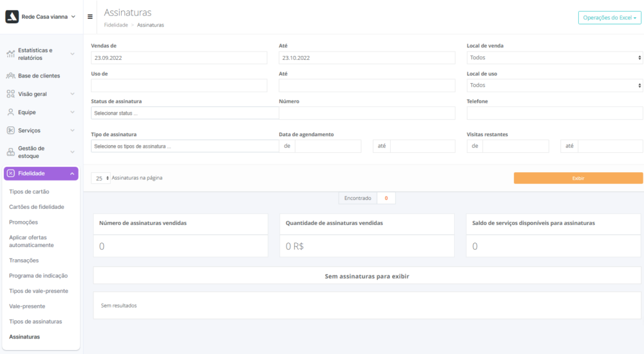This screenshot has height=354, width=644.
Task: Click the Rede Casa vianna logo icon
Action: click(x=12, y=17)
